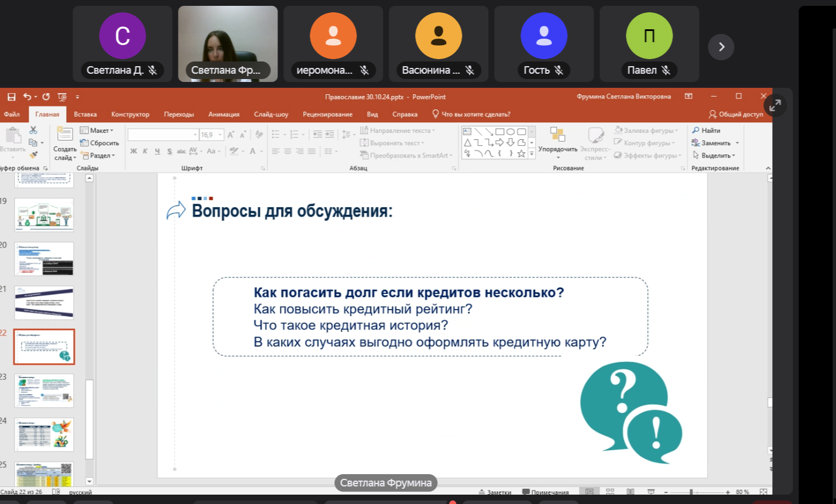The height and width of the screenshot is (504, 836).
Task: Click the Сбросить reset button
Action: [100, 143]
